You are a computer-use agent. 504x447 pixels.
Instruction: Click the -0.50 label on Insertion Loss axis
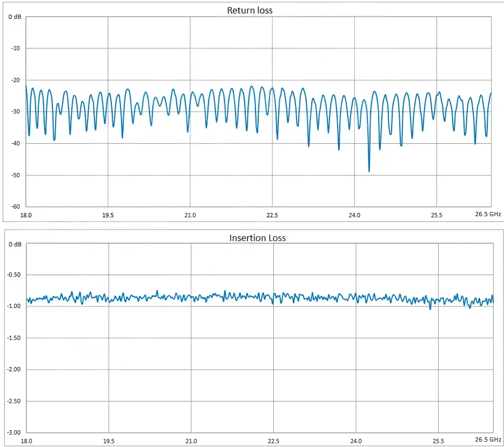[x=14, y=275]
